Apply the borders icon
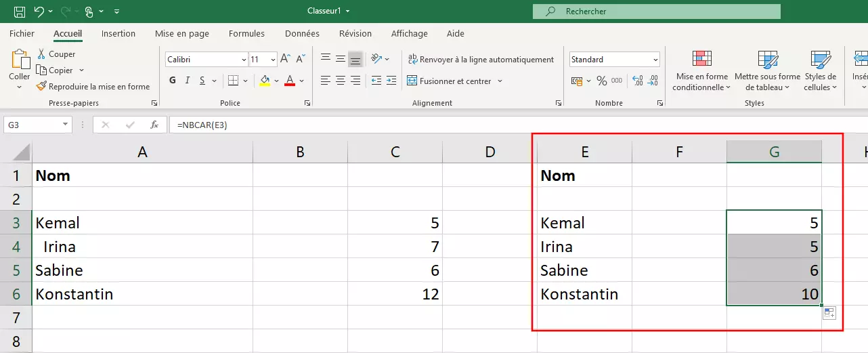The image size is (868, 353). click(233, 81)
